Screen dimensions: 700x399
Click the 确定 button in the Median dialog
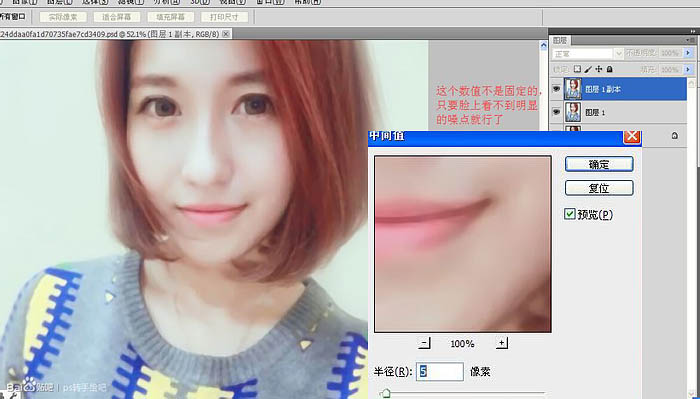tap(599, 164)
